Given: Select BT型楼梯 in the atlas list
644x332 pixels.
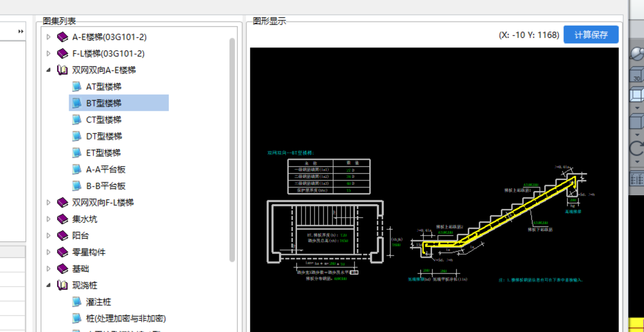Looking at the screenshot, I should [x=104, y=103].
